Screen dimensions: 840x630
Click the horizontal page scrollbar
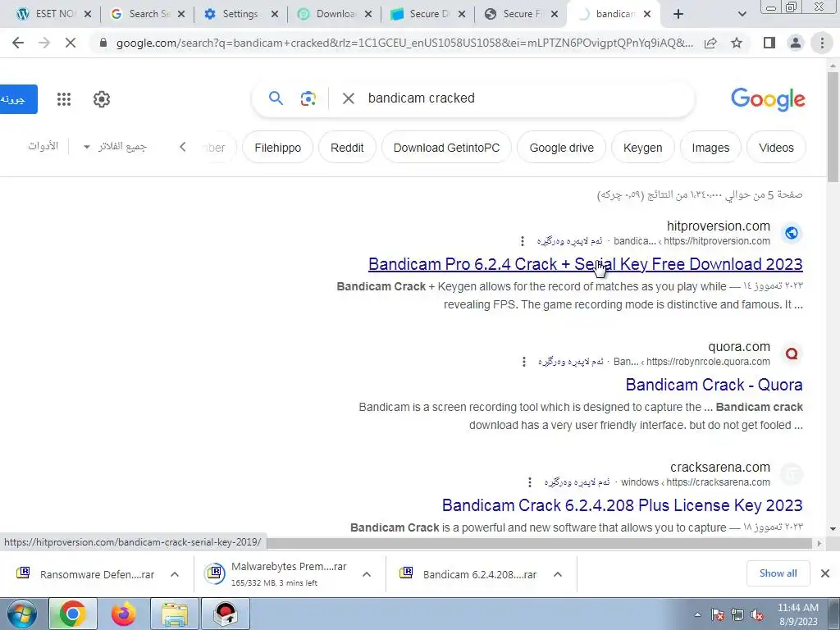tap(540, 543)
